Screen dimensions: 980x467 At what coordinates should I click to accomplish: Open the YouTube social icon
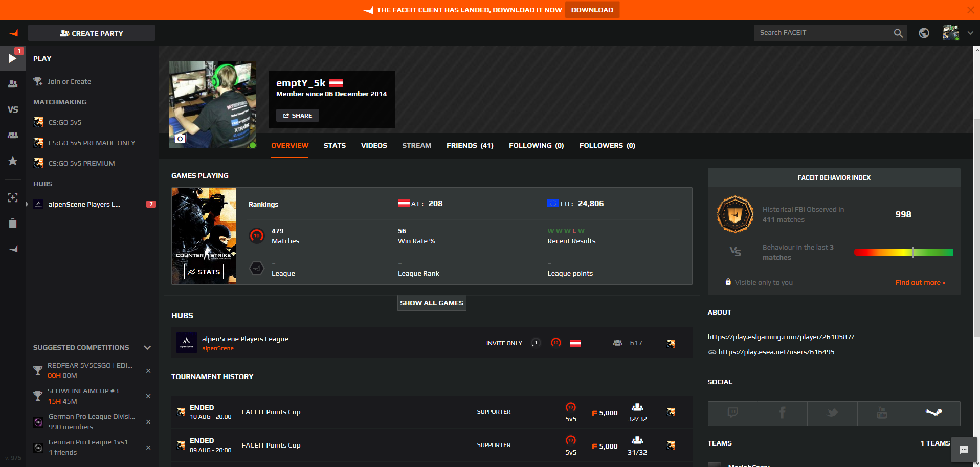882,413
